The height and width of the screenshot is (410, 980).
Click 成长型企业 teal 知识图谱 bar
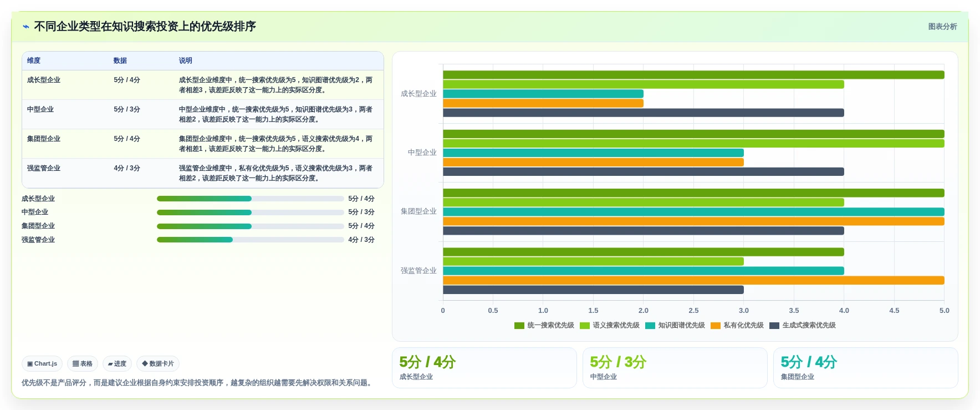(x=543, y=94)
